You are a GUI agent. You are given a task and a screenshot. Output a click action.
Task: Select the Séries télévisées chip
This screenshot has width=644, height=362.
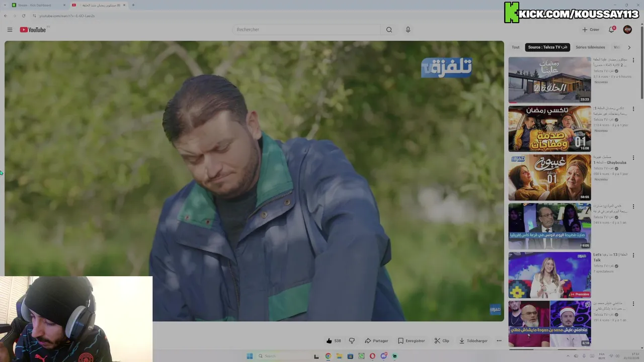[x=590, y=47]
